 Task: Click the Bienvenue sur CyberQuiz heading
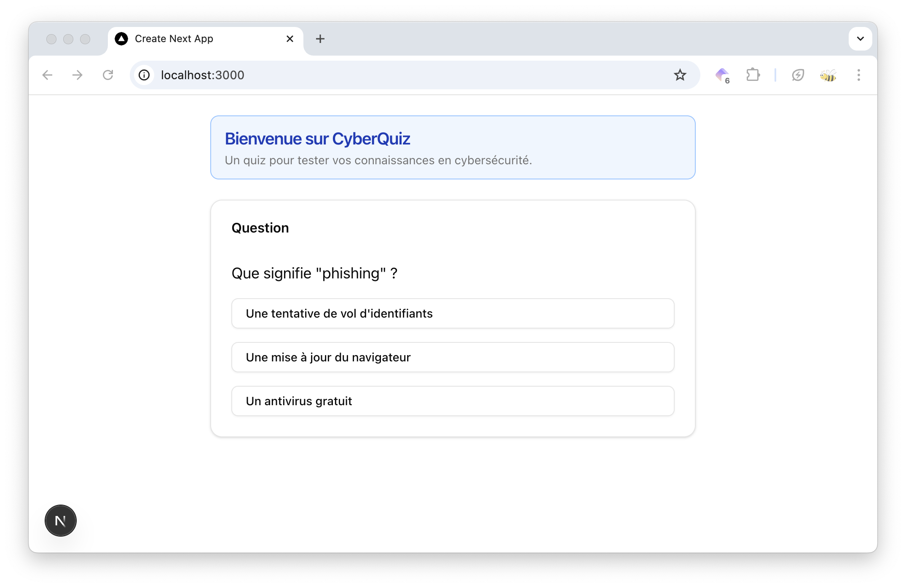pyautogui.click(x=317, y=139)
